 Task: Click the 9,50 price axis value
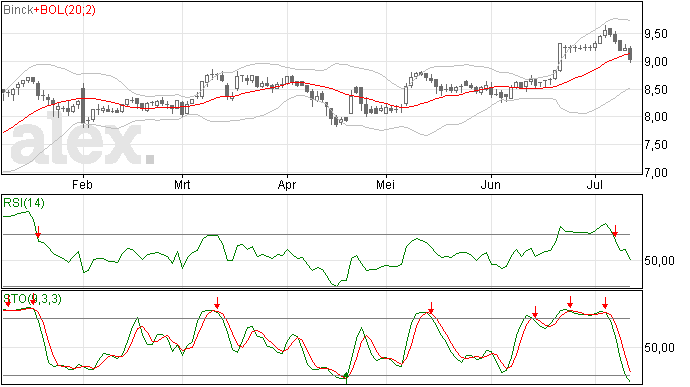tap(656, 34)
